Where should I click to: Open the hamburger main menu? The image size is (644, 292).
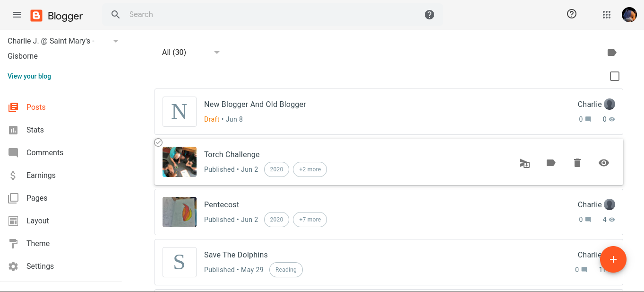pos(17,15)
